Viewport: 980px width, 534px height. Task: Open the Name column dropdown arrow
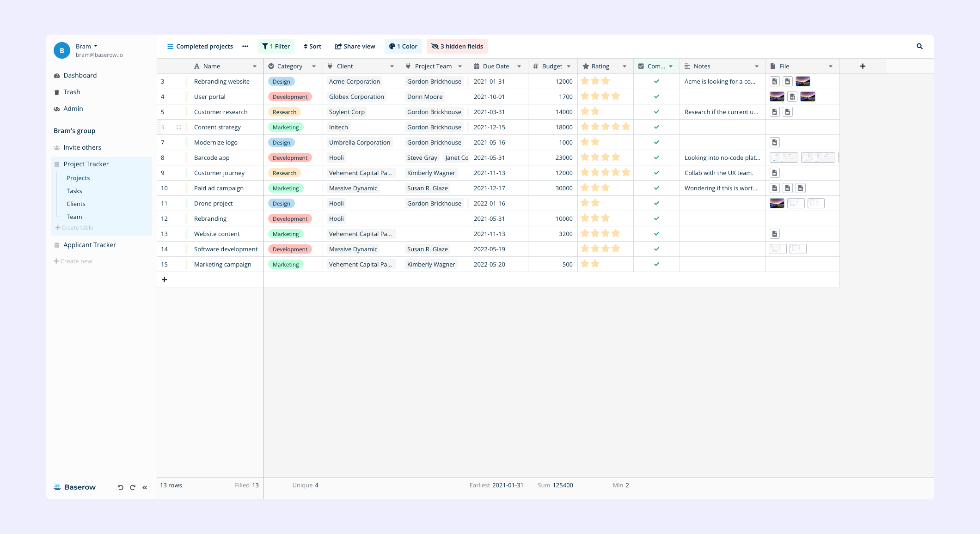[x=255, y=66]
